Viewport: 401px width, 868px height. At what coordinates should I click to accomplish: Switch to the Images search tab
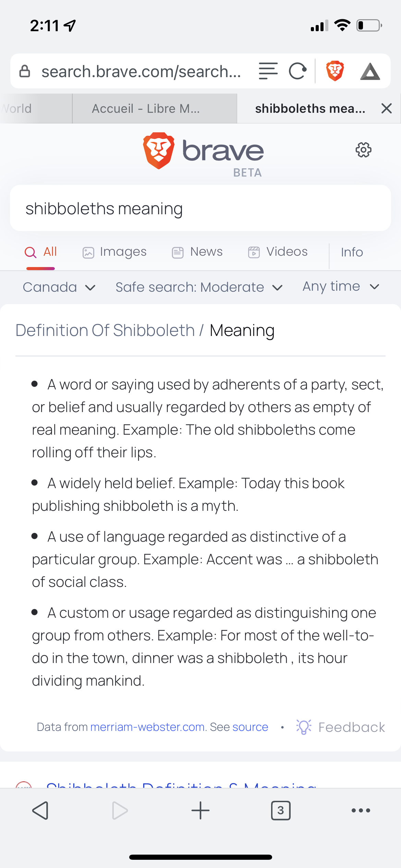coord(114,252)
